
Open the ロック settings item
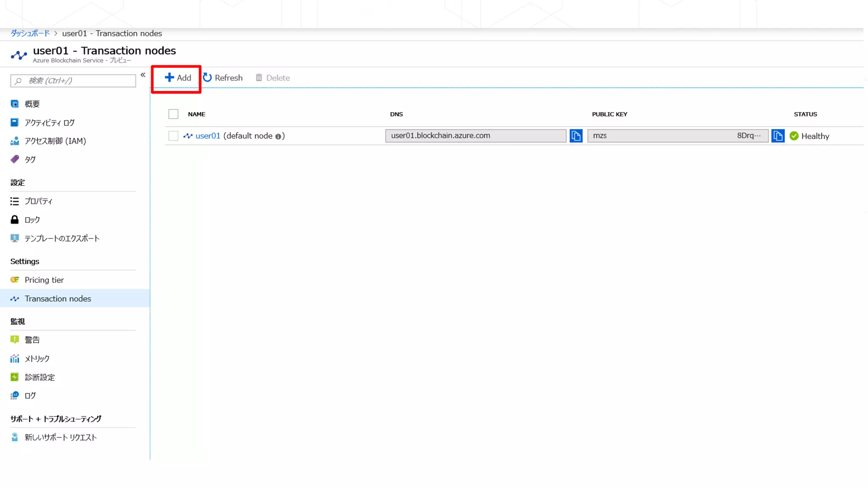point(32,220)
